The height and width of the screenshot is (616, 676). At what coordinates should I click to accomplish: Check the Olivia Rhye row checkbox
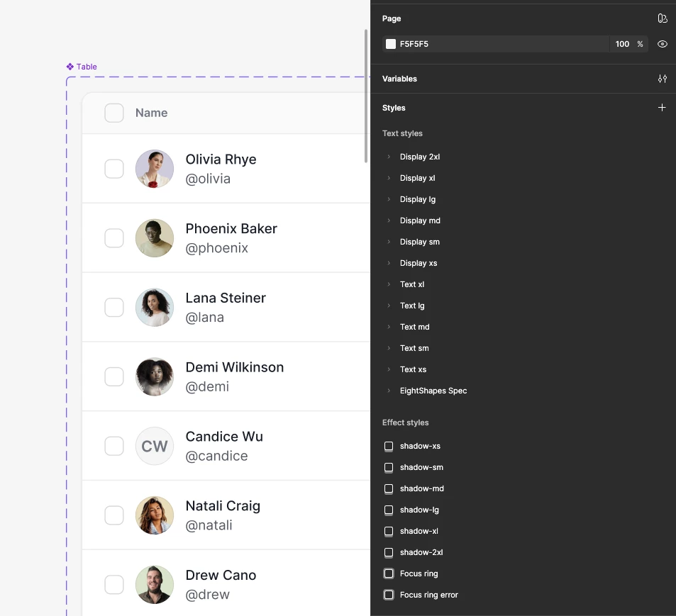click(114, 169)
